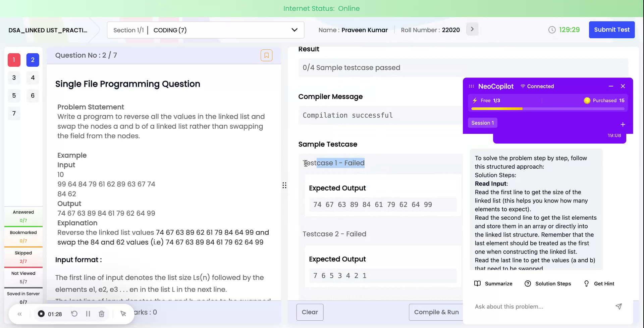The width and height of the screenshot is (644, 328).
Task: Pause the screen recording
Action: click(x=88, y=314)
